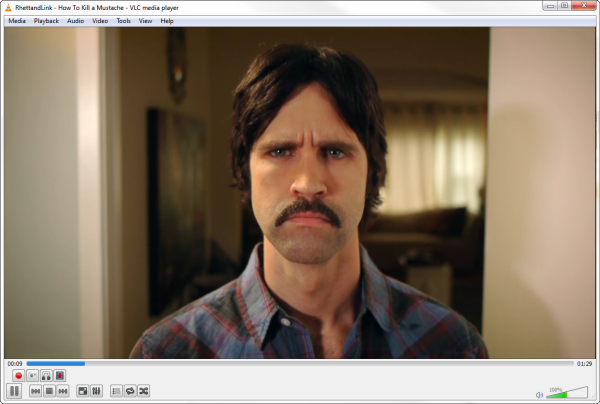600x404 pixels.
Task: Click the A-B loop button
Action: point(46,375)
